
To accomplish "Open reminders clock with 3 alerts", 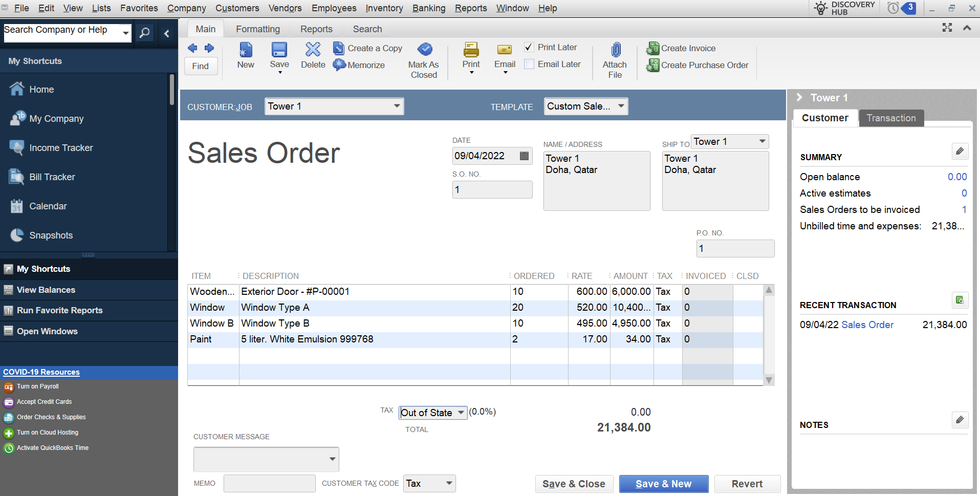I will click(901, 8).
